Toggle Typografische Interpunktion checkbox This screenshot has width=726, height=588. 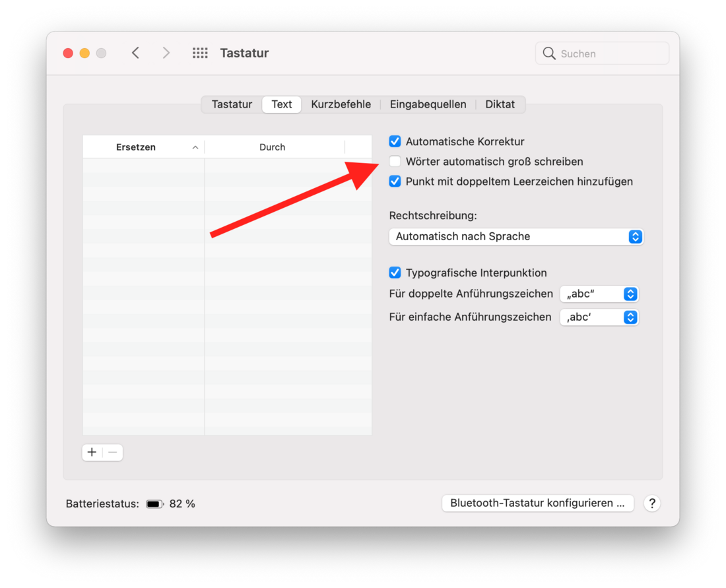tap(395, 273)
